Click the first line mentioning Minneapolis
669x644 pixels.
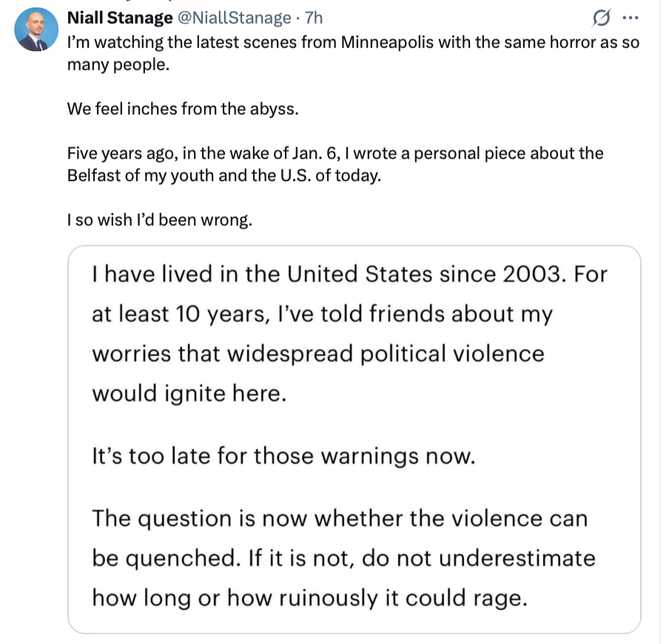coord(353,42)
